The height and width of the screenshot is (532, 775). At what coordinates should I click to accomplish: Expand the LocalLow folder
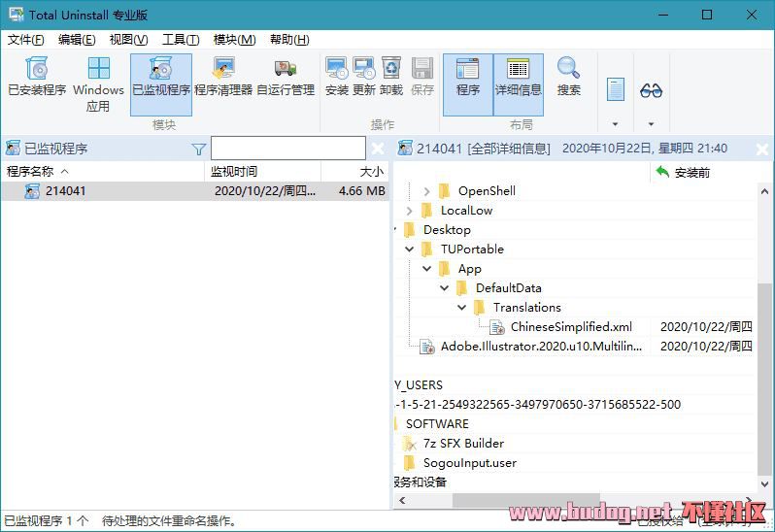tap(409, 211)
